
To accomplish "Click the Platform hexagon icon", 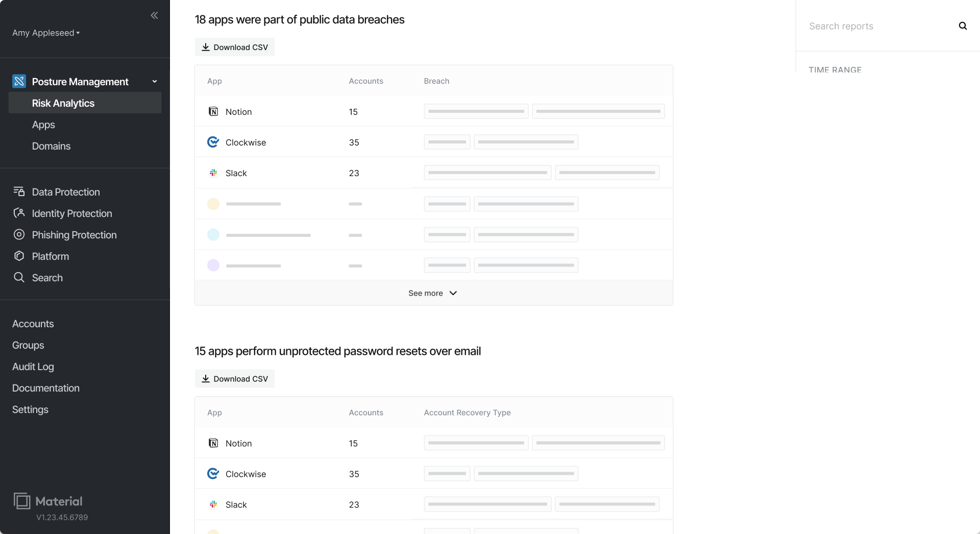I will point(19,256).
